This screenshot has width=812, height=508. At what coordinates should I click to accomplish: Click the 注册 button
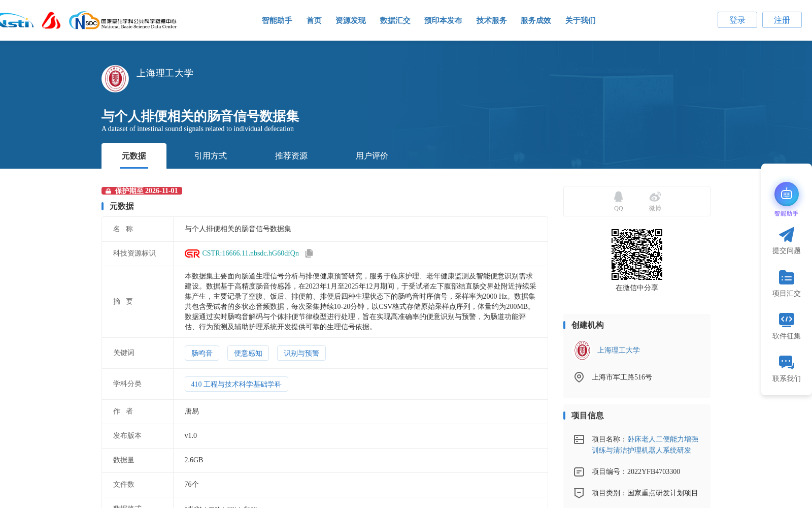tap(782, 20)
